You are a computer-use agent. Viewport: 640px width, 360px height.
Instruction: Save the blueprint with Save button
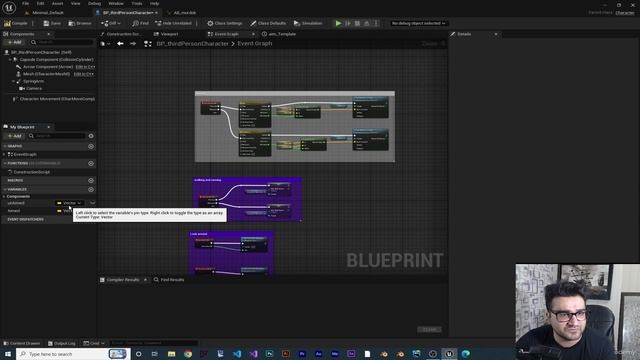point(52,23)
